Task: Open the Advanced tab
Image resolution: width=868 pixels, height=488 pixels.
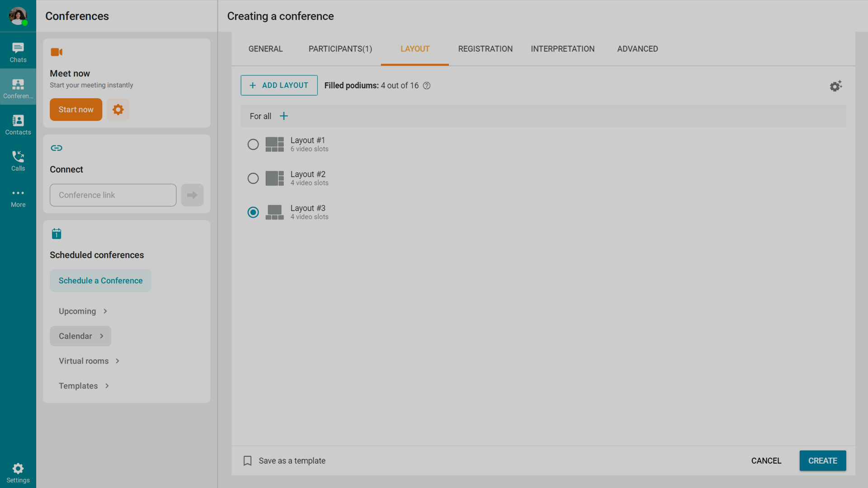Action: coord(637,49)
